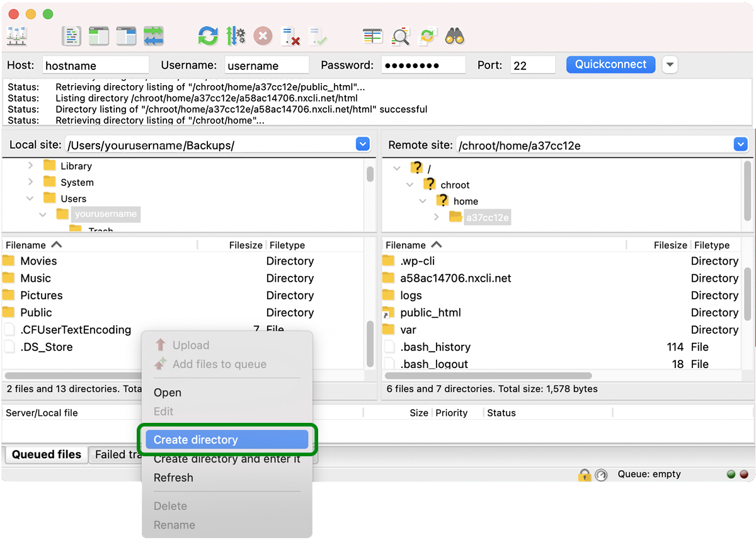Open the directory listing filters
The width and height of the screenshot is (756, 547).
click(372, 36)
